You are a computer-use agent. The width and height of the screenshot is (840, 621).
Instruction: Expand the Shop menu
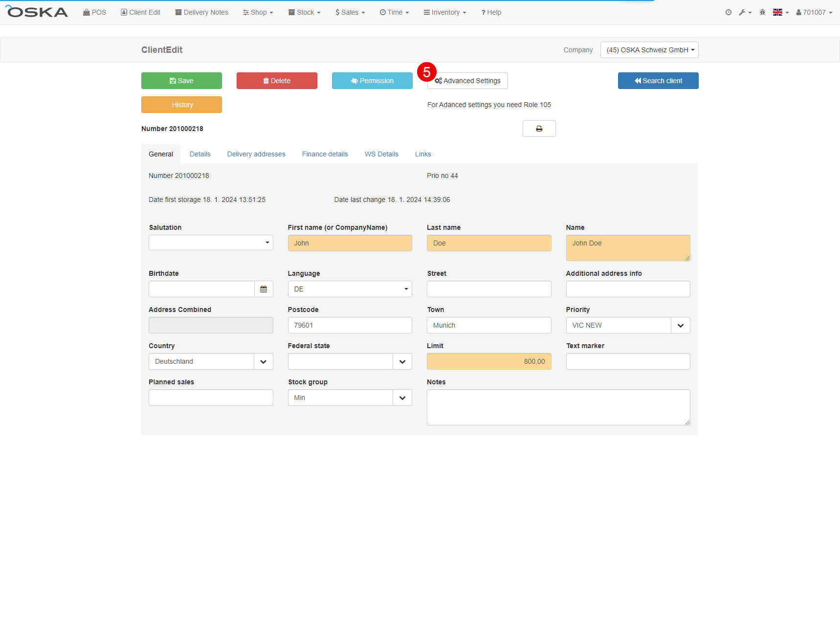click(x=258, y=12)
